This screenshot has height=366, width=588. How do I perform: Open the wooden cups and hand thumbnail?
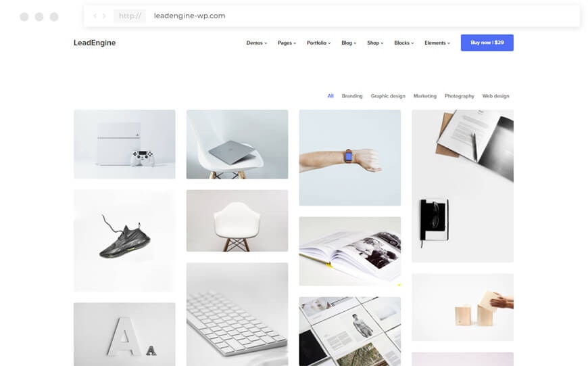pos(463,307)
